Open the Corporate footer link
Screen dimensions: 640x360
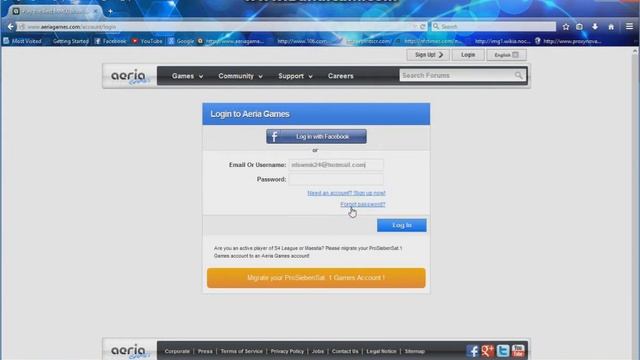(177, 351)
